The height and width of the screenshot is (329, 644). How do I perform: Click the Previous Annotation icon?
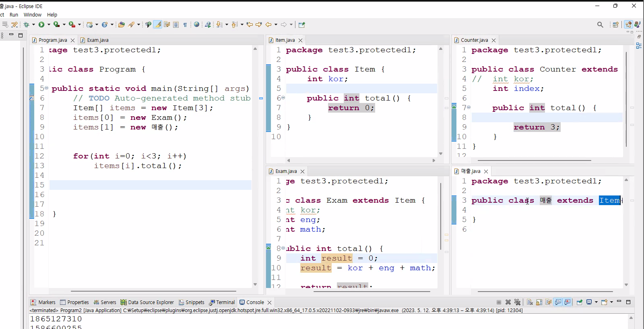click(234, 25)
